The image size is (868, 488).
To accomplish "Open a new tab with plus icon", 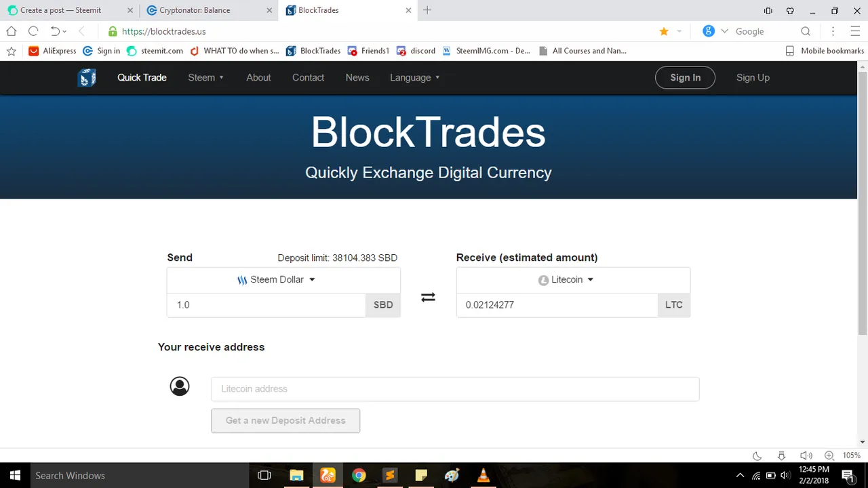I will coord(427,10).
